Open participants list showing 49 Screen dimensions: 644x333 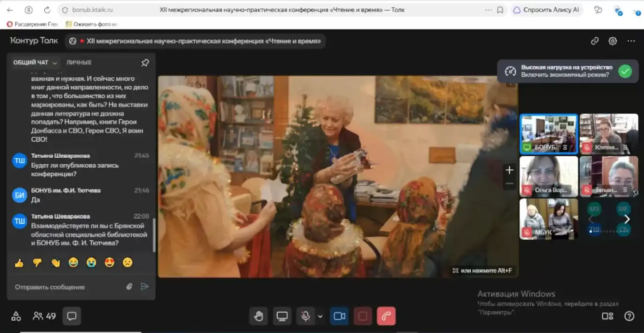(x=44, y=316)
